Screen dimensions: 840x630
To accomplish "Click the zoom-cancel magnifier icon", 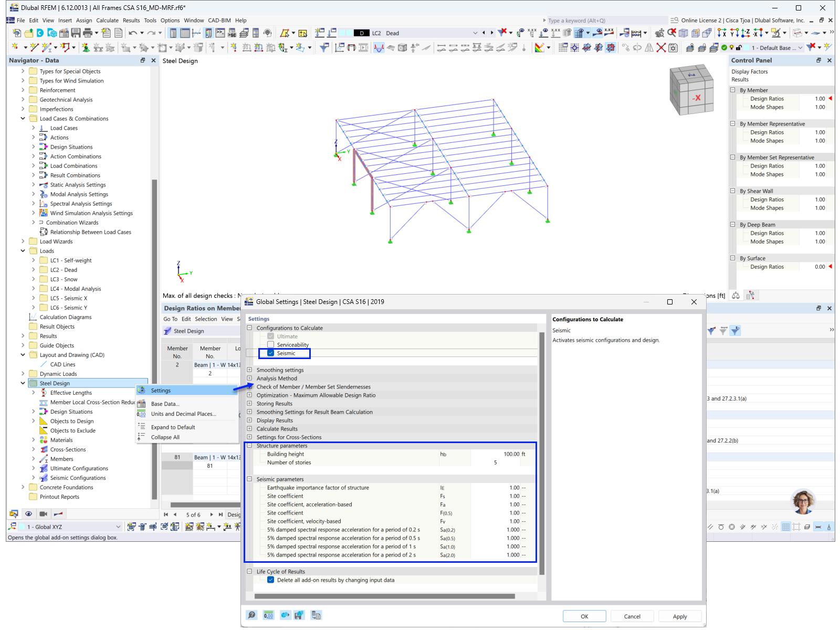I will 671,33.
